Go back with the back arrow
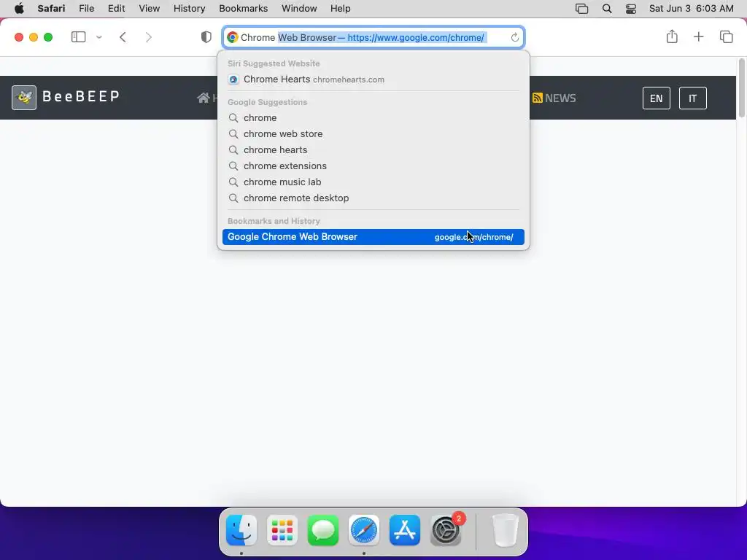 tap(123, 37)
